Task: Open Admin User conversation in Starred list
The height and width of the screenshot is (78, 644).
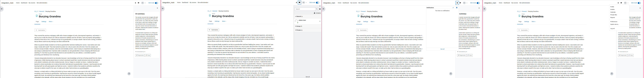Action: click(x=307, y=21)
